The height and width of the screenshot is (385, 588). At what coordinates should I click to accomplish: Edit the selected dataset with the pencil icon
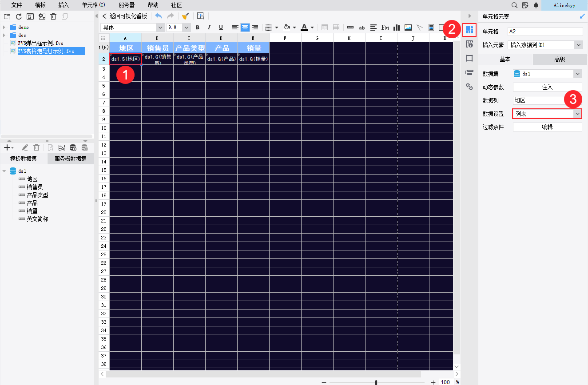pyautogui.click(x=25, y=147)
